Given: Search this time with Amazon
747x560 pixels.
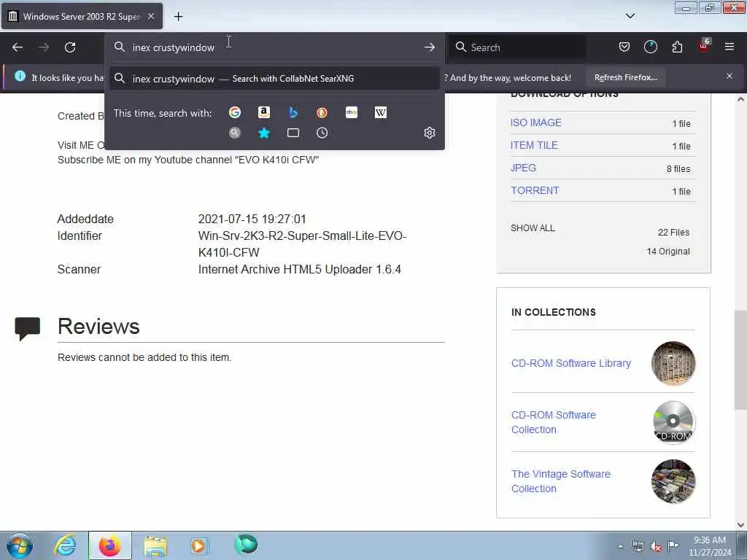Looking at the screenshot, I should click(264, 112).
